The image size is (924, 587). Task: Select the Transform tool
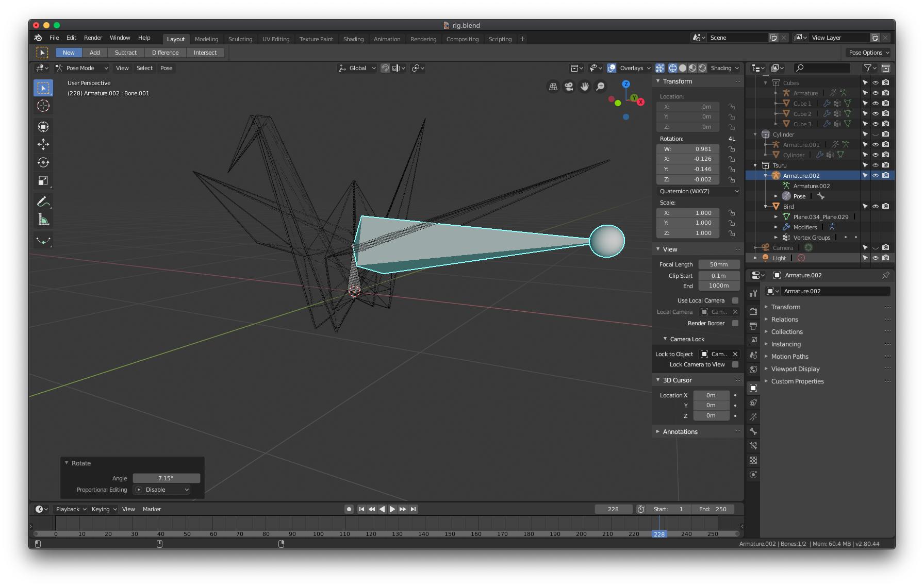point(43,126)
